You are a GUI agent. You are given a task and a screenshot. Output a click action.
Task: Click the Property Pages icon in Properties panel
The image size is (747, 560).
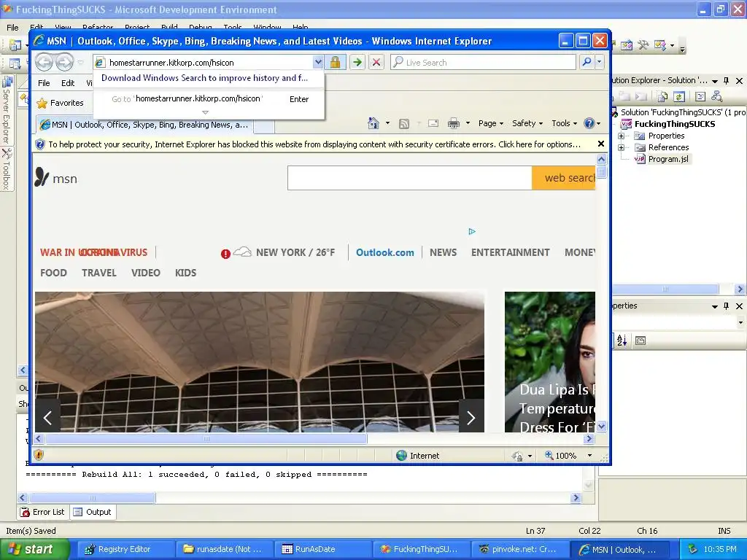pyautogui.click(x=640, y=341)
